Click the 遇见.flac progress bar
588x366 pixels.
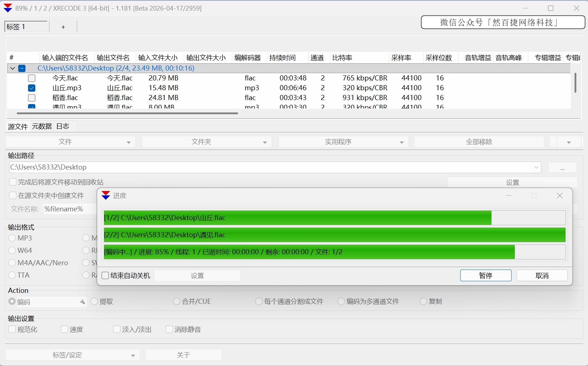point(328,235)
